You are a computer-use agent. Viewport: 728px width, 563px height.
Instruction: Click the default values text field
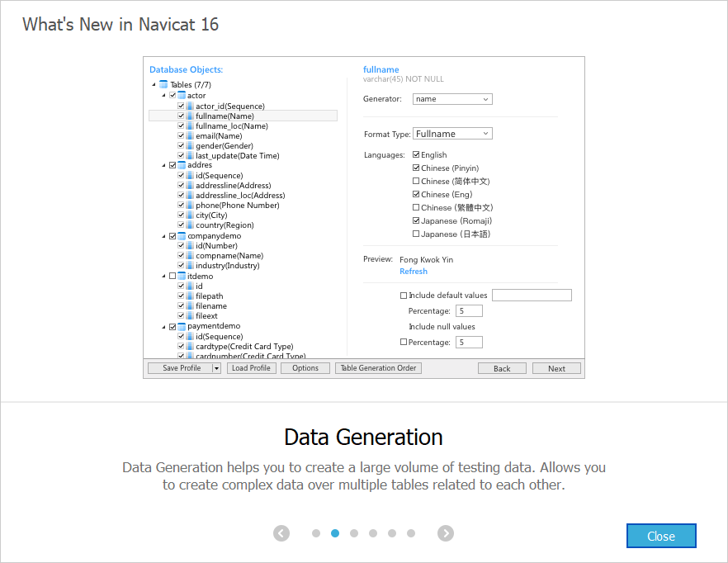click(x=532, y=295)
